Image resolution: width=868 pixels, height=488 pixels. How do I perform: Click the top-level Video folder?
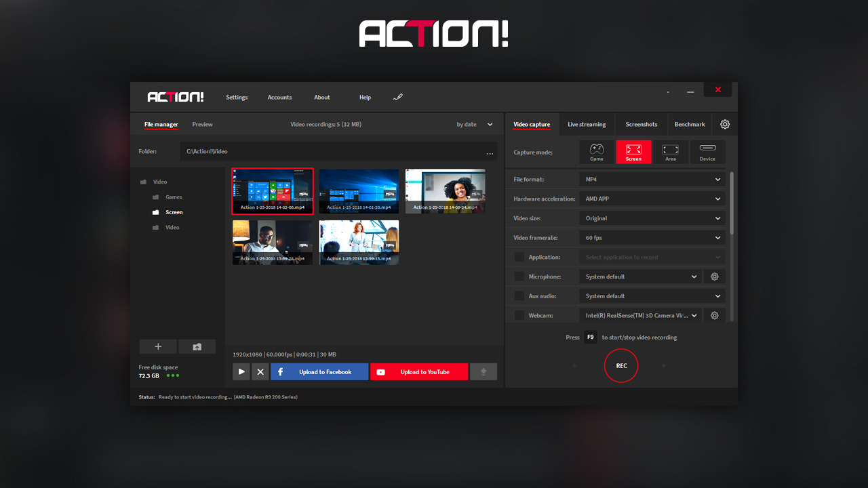154,182
